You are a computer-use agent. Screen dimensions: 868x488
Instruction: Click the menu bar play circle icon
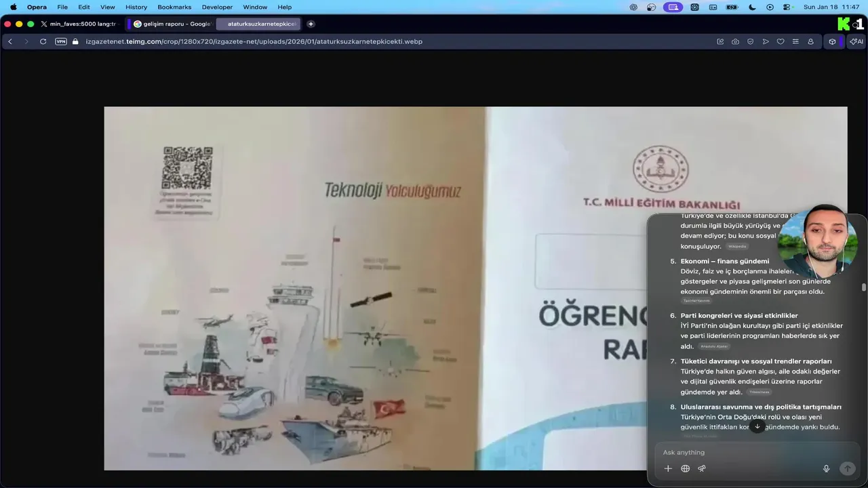770,7
